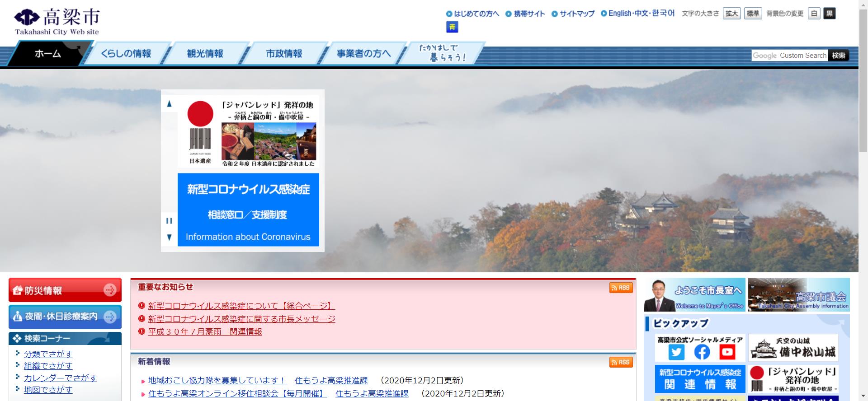
Task: Set background color to white (白)
Action: [x=814, y=14]
